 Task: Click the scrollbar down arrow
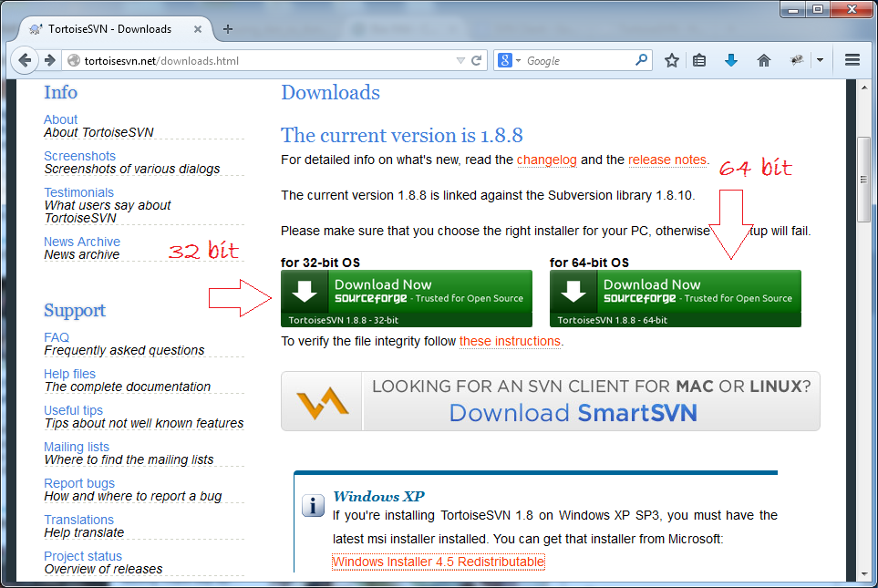[x=863, y=574]
